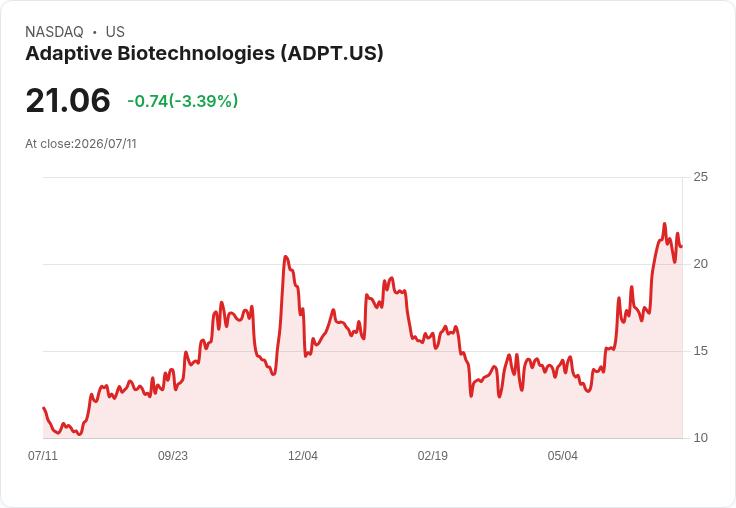The image size is (736, 508).
Task: Click the price line's final endpoint
Action: [682, 246]
